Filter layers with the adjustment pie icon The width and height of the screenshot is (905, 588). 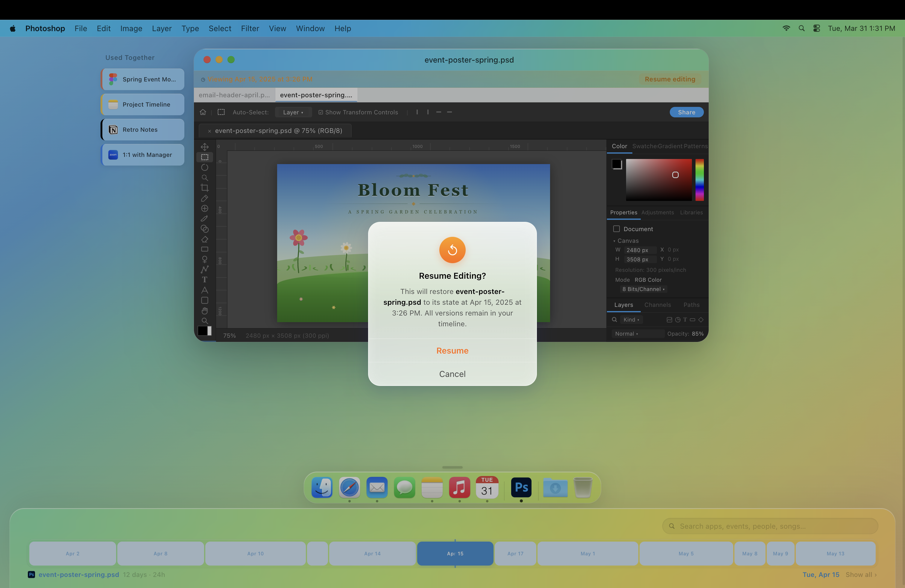(x=677, y=319)
